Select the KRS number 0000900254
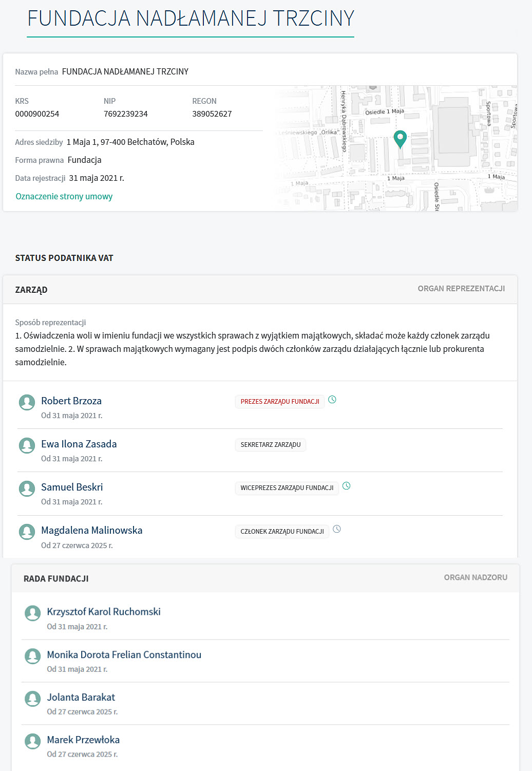Viewport: 532px width, 771px height. click(x=37, y=114)
